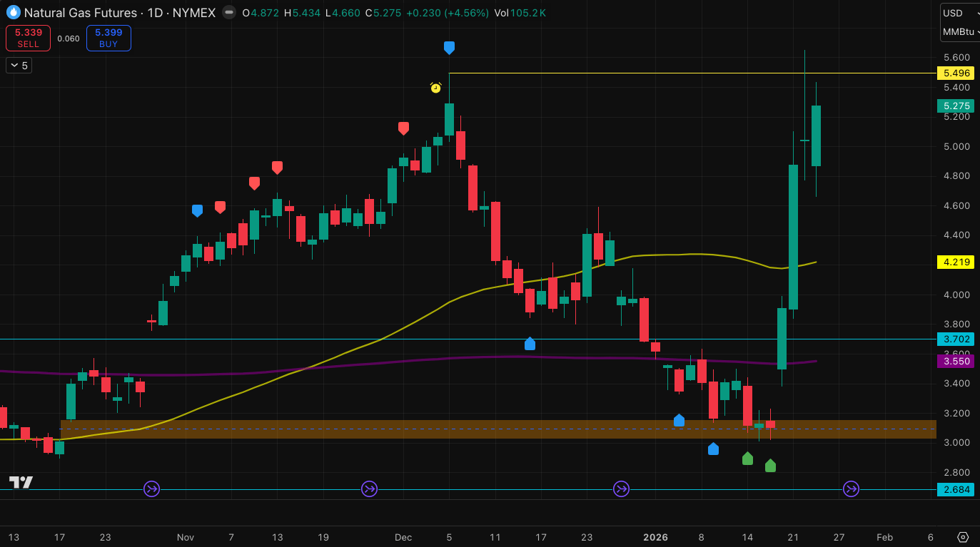Click the BUY 5.399 button
The image size is (980, 547).
(108, 38)
